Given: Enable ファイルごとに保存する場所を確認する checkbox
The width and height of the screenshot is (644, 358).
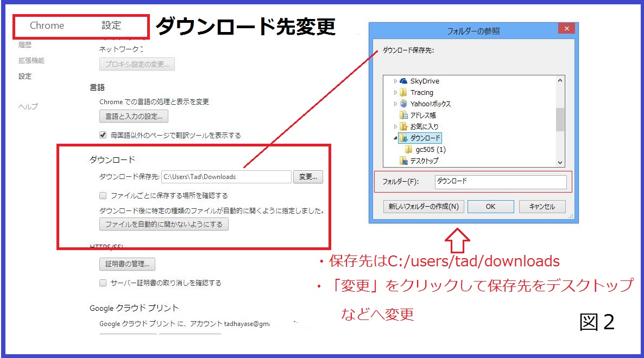Looking at the screenshot, I should click(103, 196).
